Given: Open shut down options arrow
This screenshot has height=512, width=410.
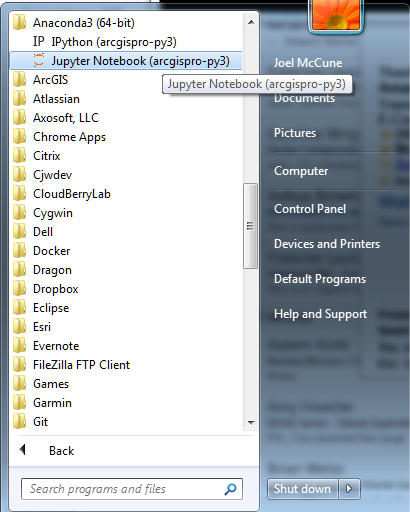Looking at the screenshot, I should point(349,489).
